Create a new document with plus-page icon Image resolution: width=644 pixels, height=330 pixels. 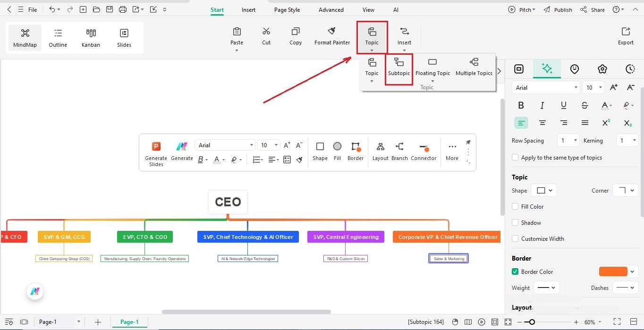tap(83, 9)
